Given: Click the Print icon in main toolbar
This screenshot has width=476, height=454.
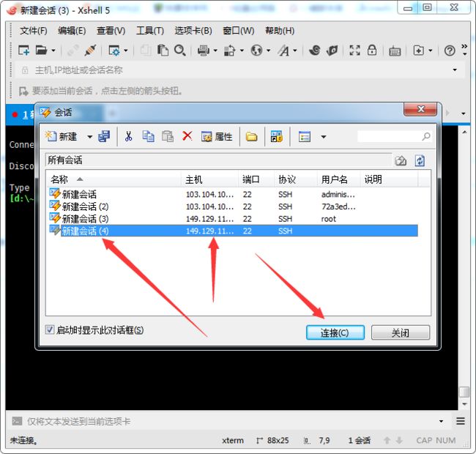Looking at the screenshot, I should tap(204, 50).
